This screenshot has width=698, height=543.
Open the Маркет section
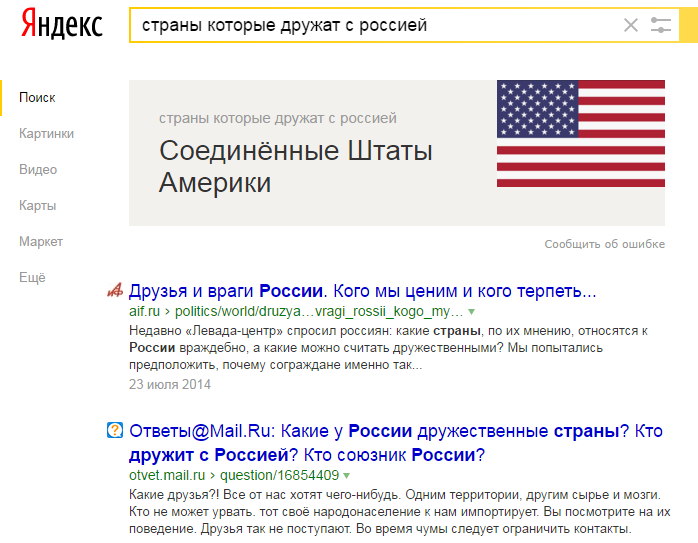pyautogui.click(x=41, y=242)
